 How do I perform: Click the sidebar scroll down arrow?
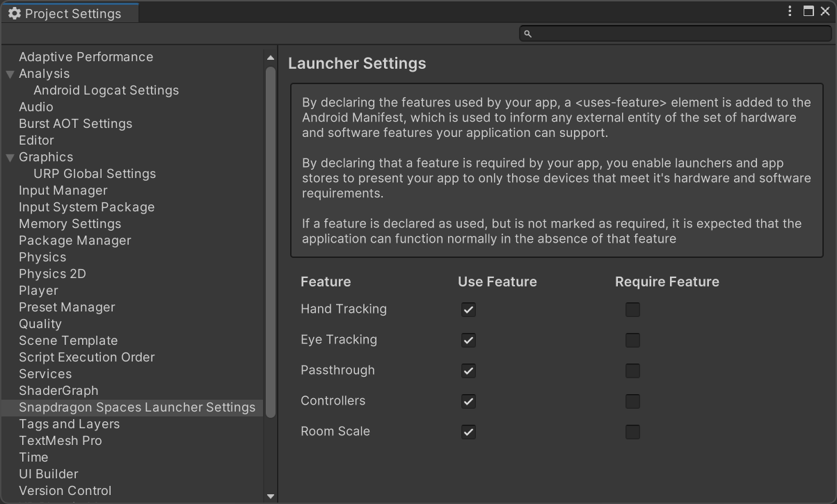(271, 496)
